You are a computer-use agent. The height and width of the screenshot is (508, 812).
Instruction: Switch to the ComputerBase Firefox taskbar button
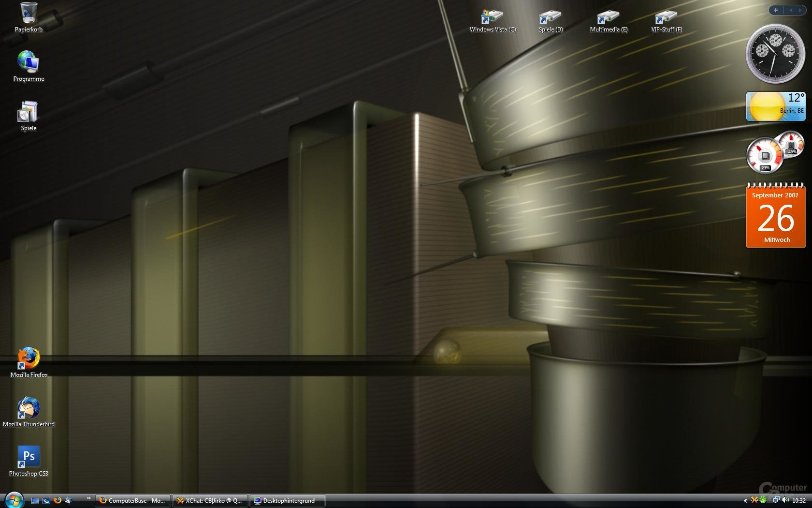(x=133, y=501)
